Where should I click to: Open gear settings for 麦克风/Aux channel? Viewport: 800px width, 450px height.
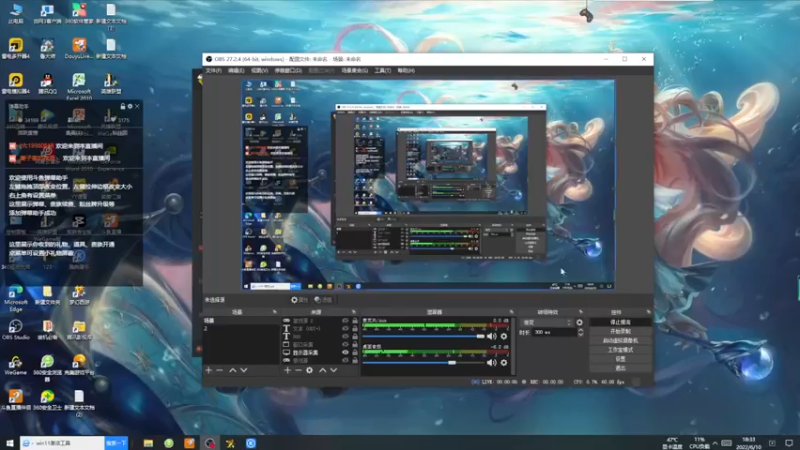pyautogui.click(x=504, y=336)
